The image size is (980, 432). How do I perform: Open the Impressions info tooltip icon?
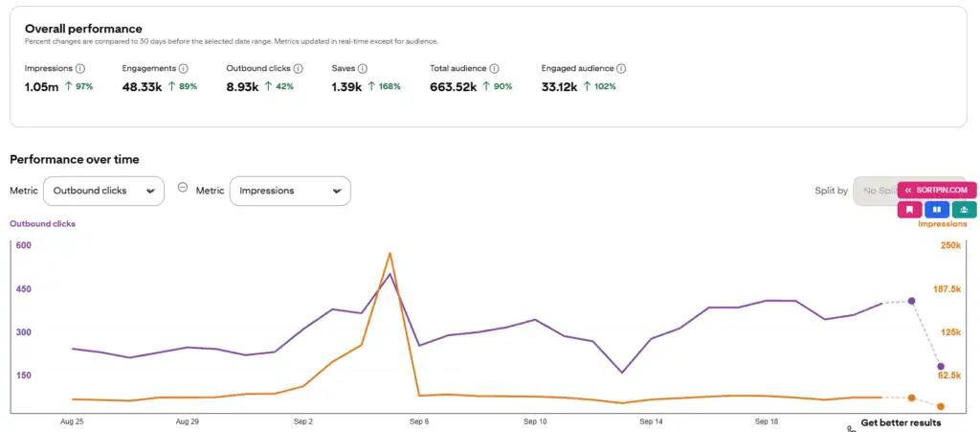[80, 68]
